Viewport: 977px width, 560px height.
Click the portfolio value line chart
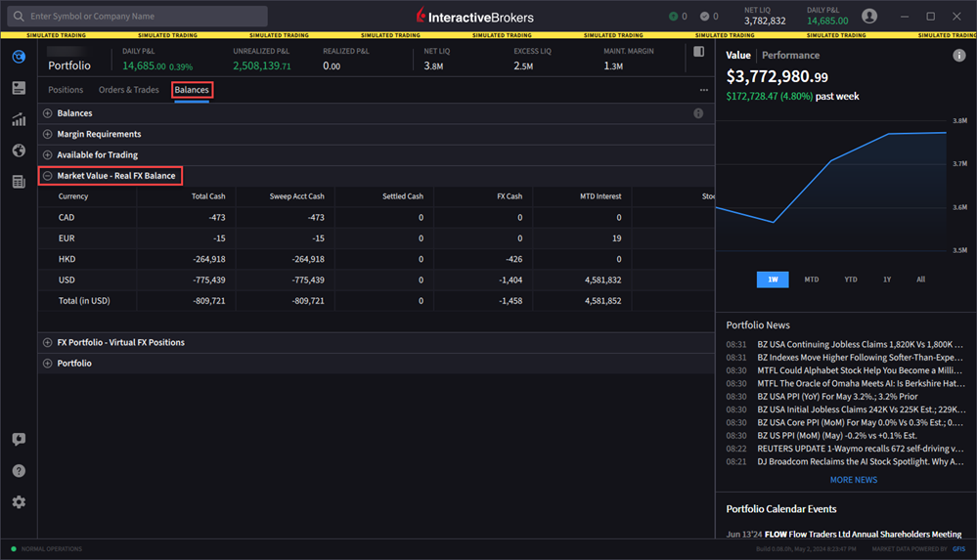(832, 185)
